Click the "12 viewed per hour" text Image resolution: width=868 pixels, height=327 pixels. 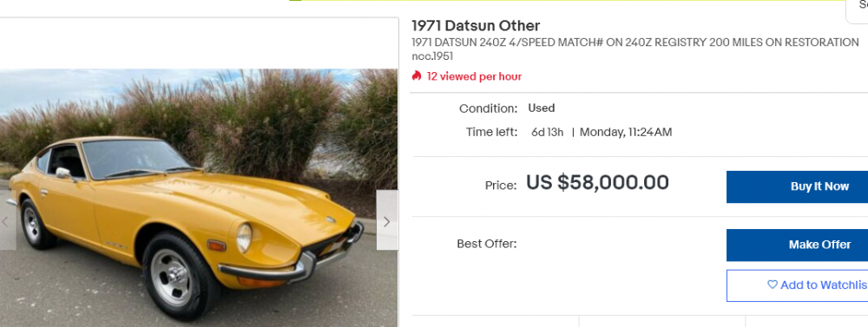474,76
